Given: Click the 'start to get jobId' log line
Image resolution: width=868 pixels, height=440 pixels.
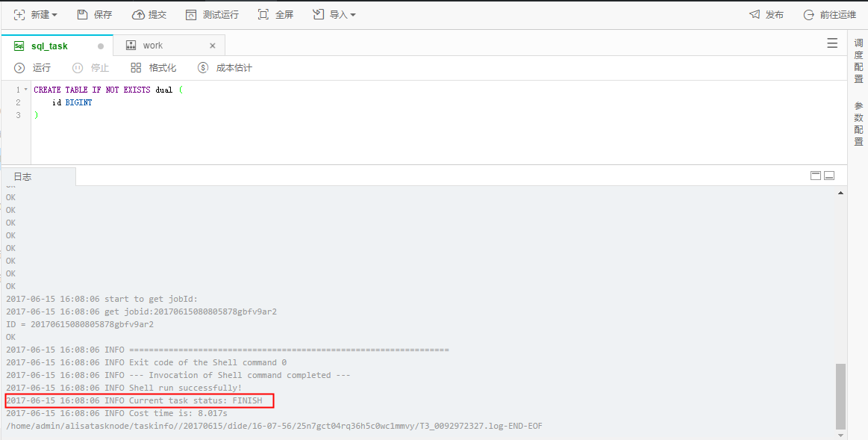Looking at the screenshot, I should [x=102, y=299].
